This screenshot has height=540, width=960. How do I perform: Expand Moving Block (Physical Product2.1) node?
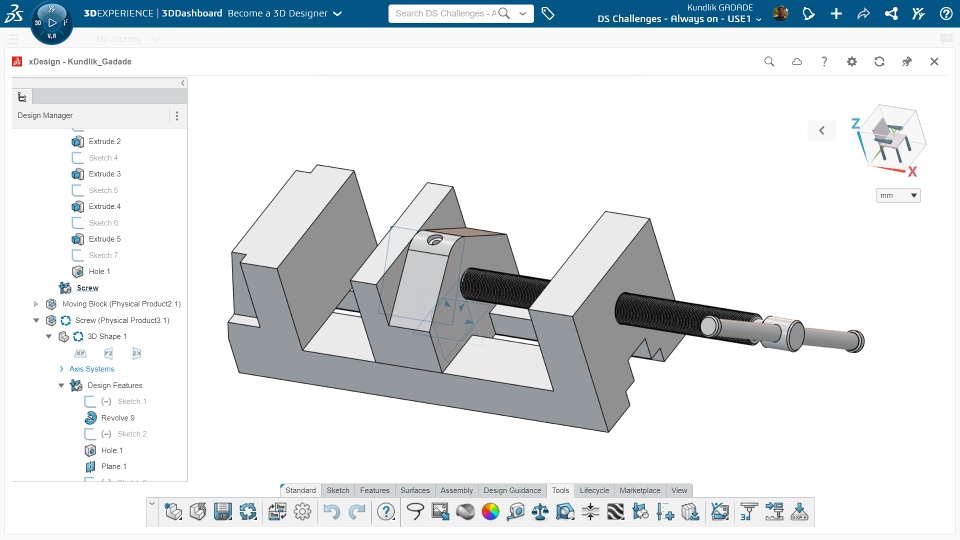[x=36, y=304]
